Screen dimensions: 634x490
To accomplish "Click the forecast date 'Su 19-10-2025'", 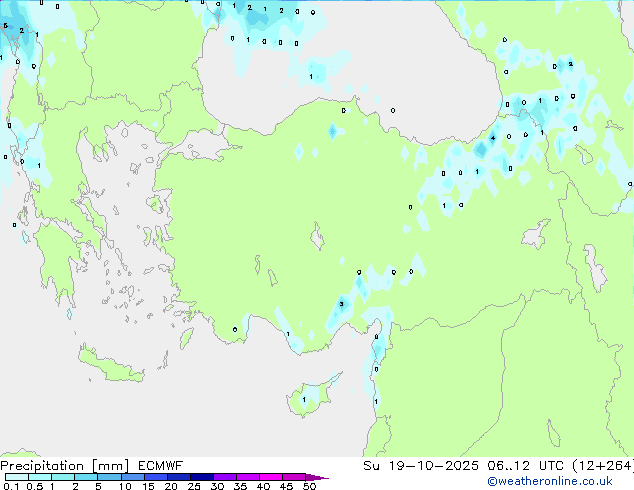I will click(x=421, y=466).
